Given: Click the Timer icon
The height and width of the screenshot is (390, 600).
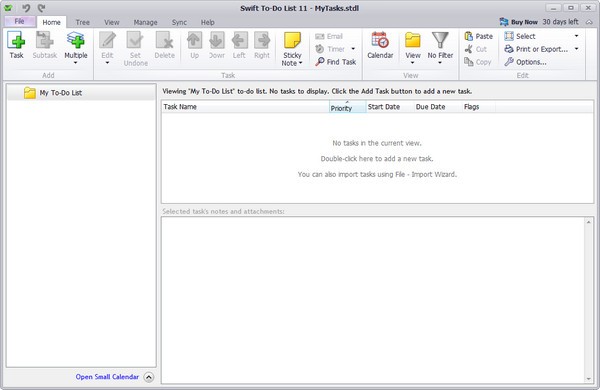Looking at the screenshot, I should pyautogui.click(x=320, y=49).
